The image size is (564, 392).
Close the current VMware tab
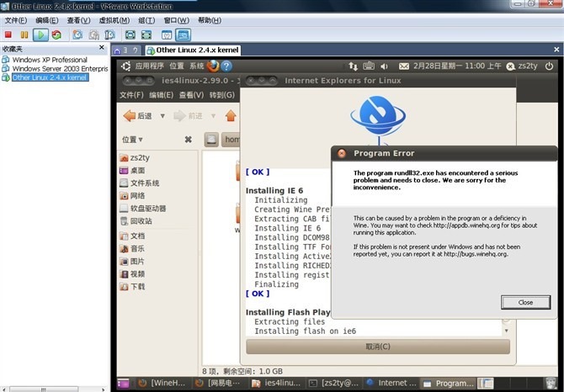(556, 50)
